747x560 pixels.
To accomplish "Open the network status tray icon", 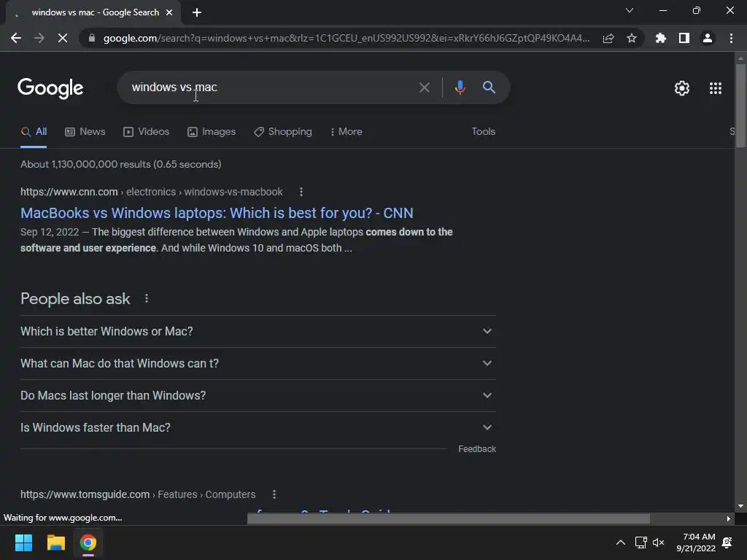I will (x=640, y=542).
